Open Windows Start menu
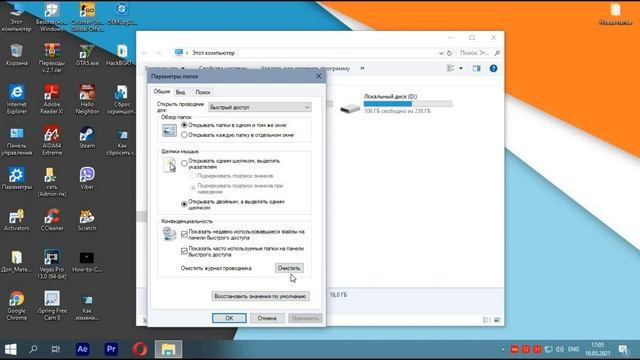Viewport: 640px width, 360px height. click(11, 349)
